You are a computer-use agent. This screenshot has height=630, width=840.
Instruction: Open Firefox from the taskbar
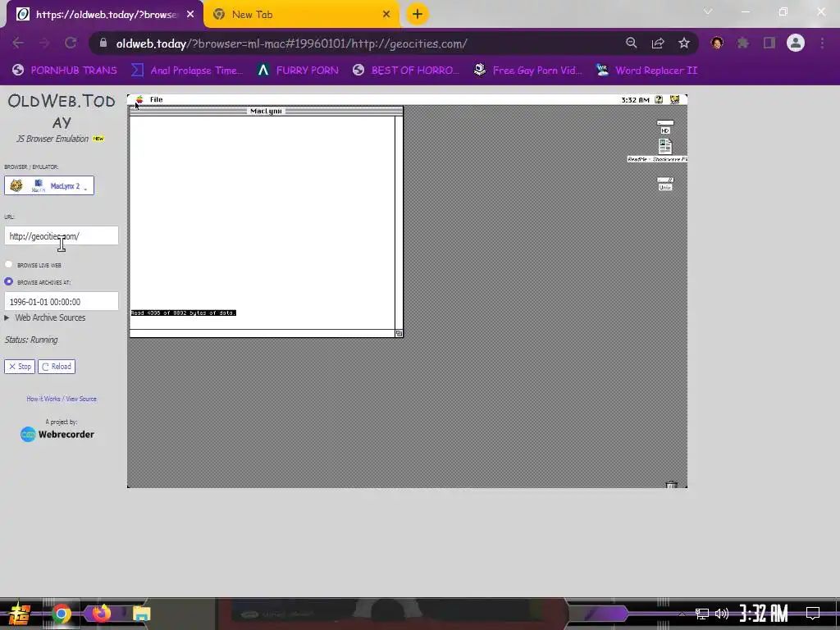(101, 613)
